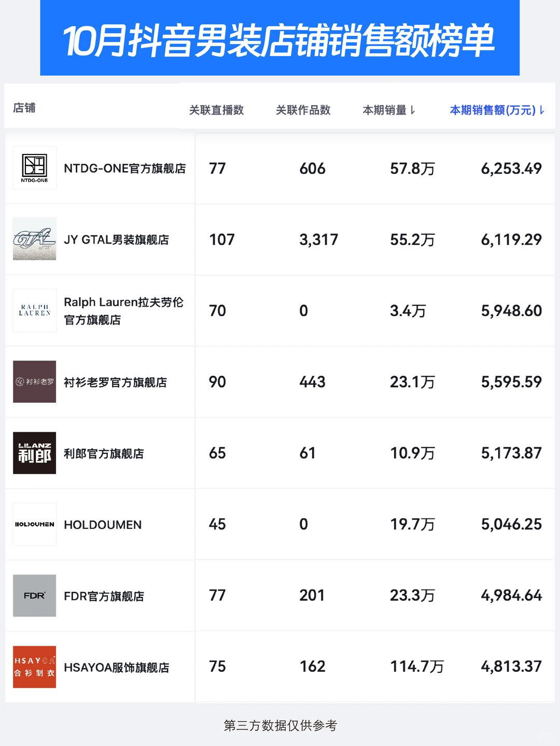The height and width of the screenshot is (746, 560).
Task: Click works count 3,317
Action: (x=318, y=240)
